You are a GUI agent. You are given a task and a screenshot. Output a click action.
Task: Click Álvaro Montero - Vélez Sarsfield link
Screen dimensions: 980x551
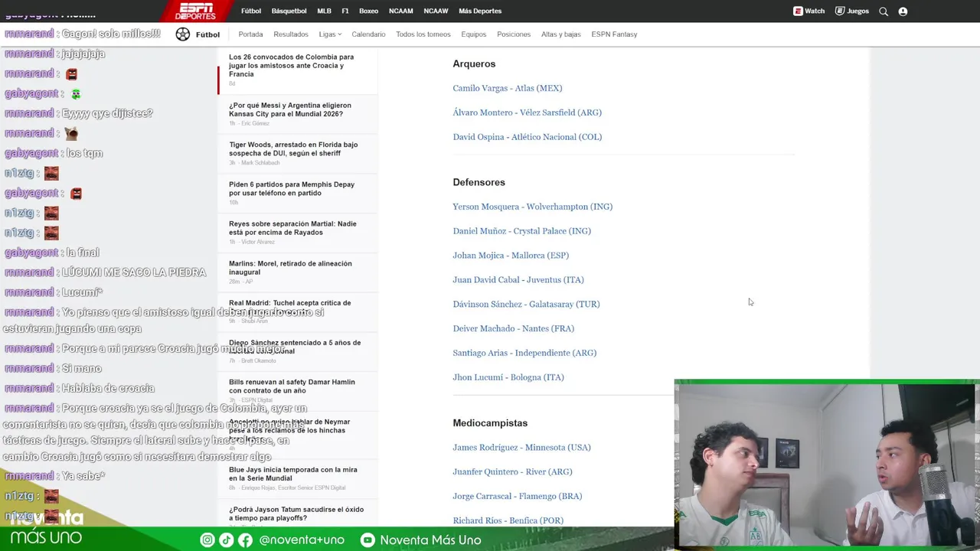(527, 112)
